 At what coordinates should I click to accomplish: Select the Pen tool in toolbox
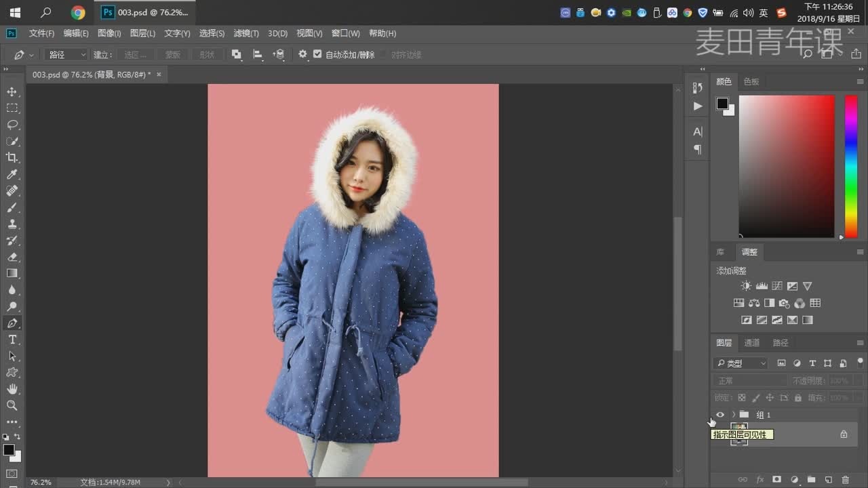[12, 323]
